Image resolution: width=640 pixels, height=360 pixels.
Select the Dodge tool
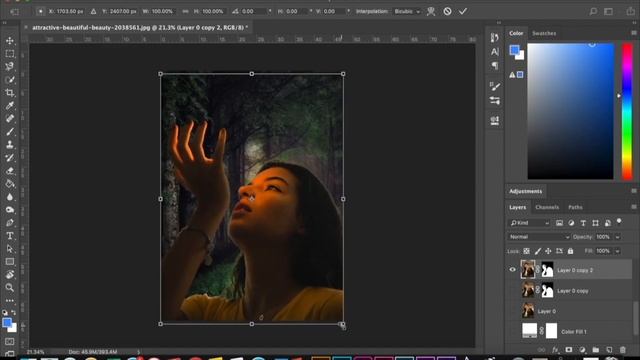[x=10, y=210]
